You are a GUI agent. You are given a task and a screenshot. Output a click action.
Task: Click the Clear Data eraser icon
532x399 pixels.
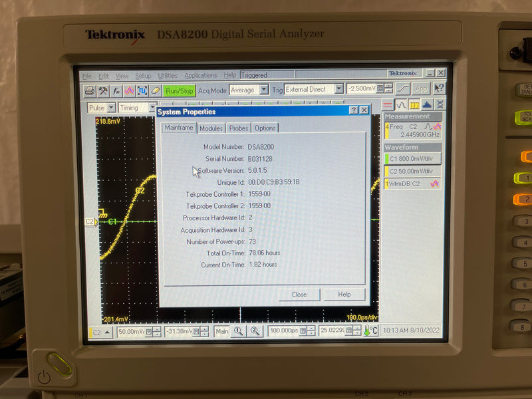point(155,90)
